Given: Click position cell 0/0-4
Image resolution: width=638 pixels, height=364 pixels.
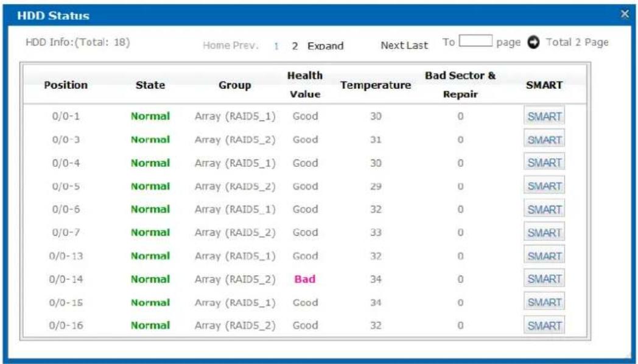Looking at the screenshot, I should coord(66,163).
